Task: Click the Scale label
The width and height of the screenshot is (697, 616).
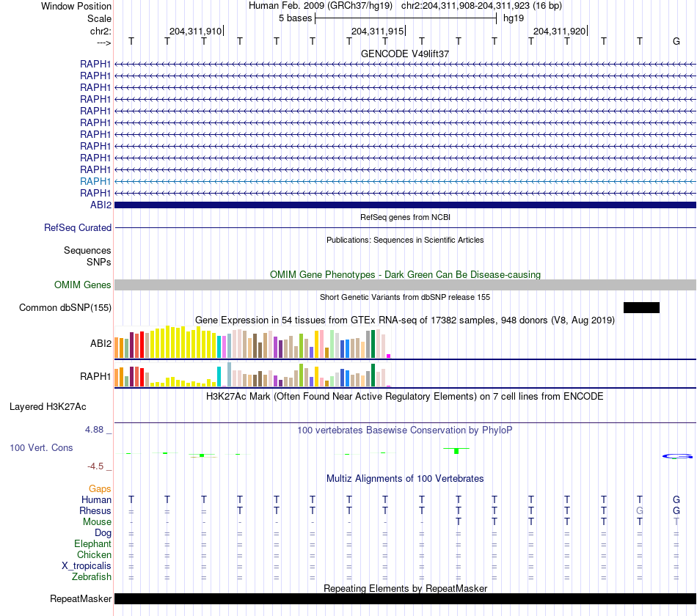Action: tap(99, 18)
